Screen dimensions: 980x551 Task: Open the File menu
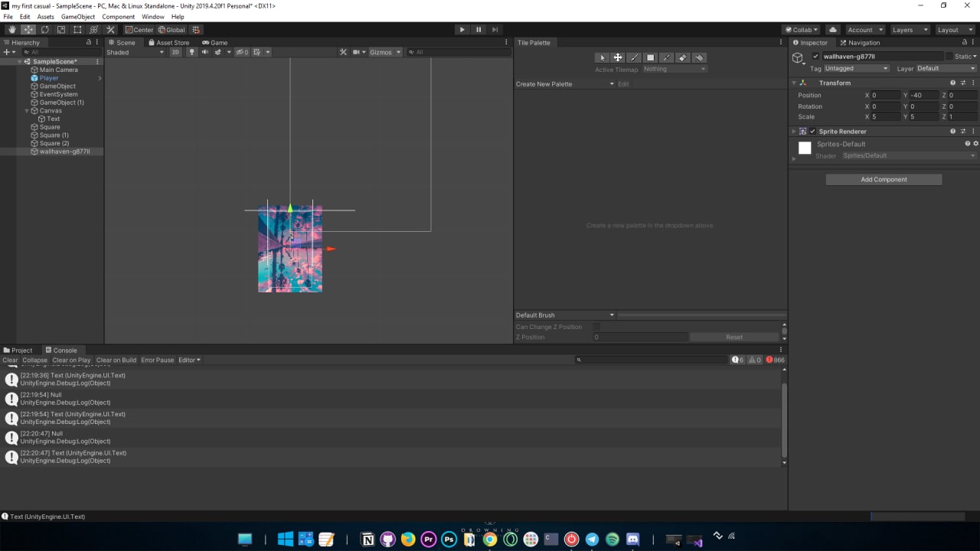tap(8, 17)
